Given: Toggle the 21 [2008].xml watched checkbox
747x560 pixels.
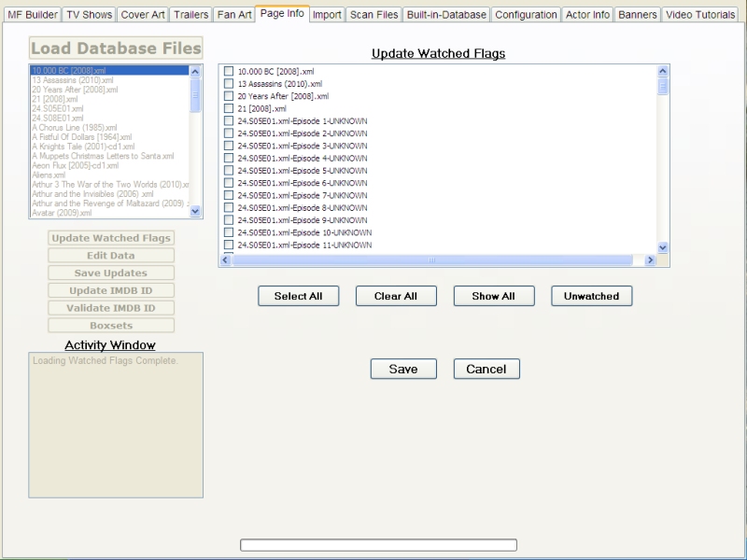Looking at the screenshot, I should pos(229,108).
